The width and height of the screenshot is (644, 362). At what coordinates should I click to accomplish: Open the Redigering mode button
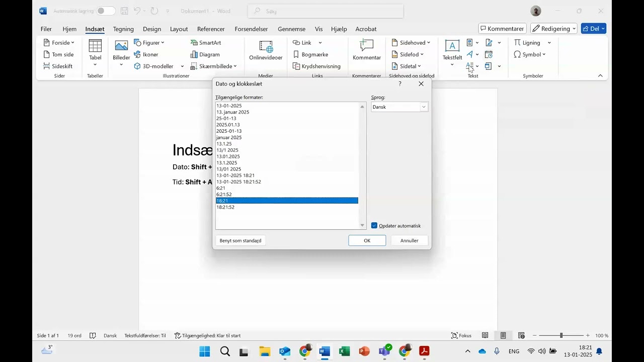(x=553, y=29)
